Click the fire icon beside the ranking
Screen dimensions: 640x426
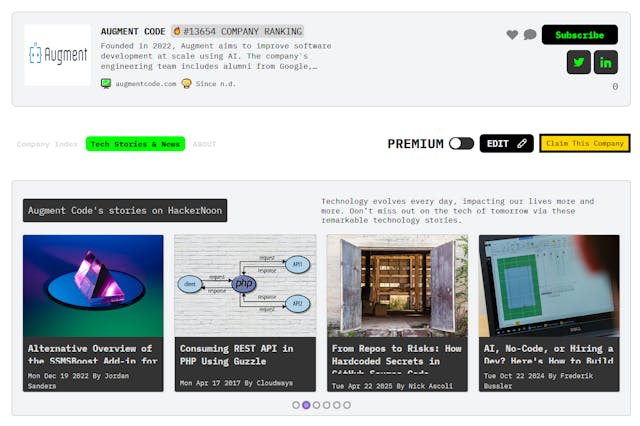(x=177, y=31)
